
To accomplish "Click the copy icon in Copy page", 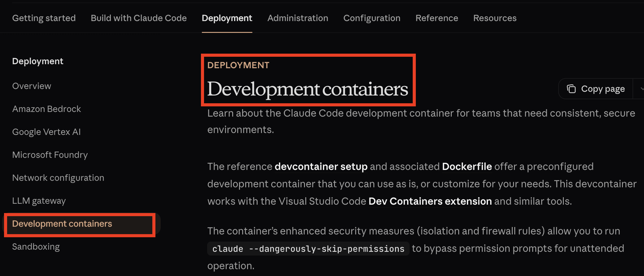I will [x=571, y=89].
